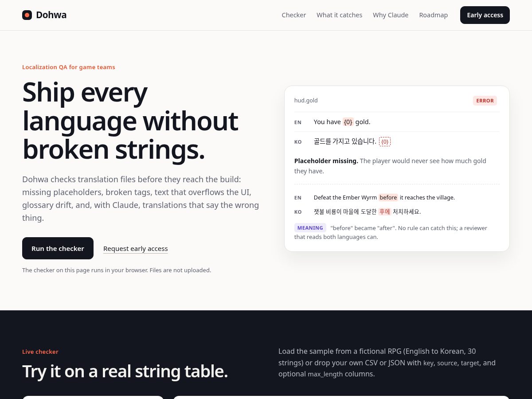Image resolution: width=532 pixels, height=399 pixels.
Task: Click the ERROR badge on hud.gold card
Action: (485, 101)
